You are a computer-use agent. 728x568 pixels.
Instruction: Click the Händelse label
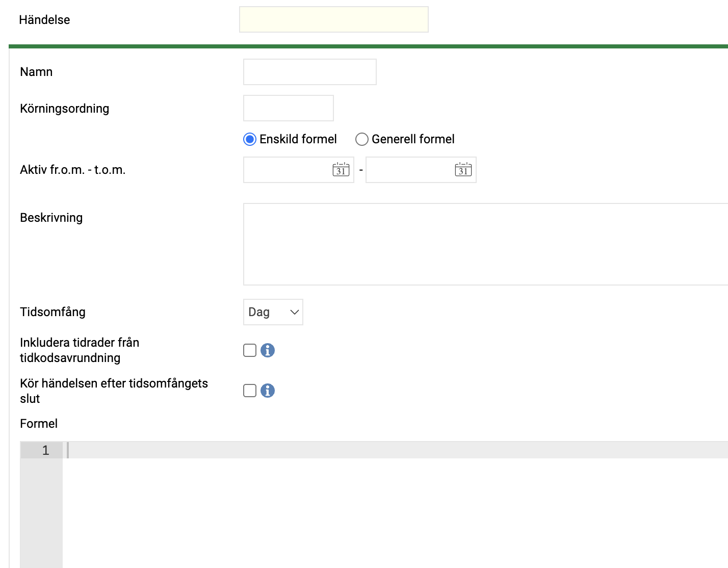coord(44,20)
